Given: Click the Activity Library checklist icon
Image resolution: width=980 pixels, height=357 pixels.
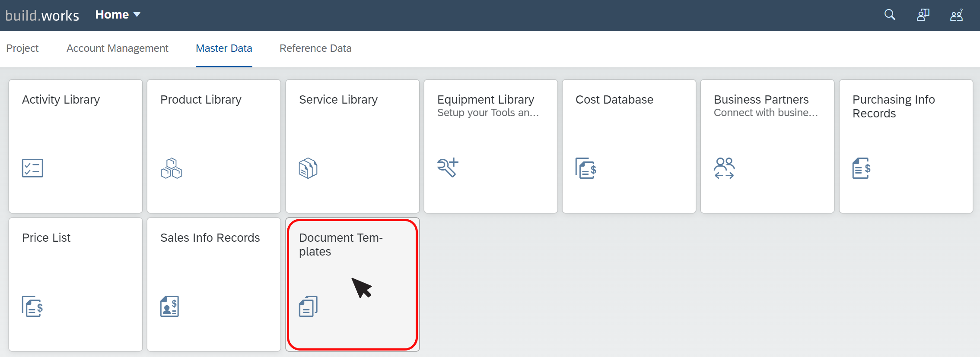Looking at the screenshot, I should [32, 168].
